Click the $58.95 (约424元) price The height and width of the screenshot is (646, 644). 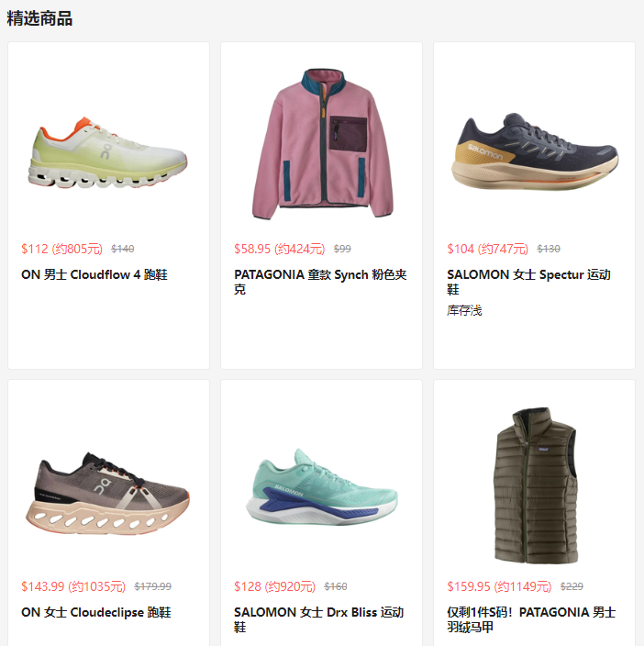[279, 249]
